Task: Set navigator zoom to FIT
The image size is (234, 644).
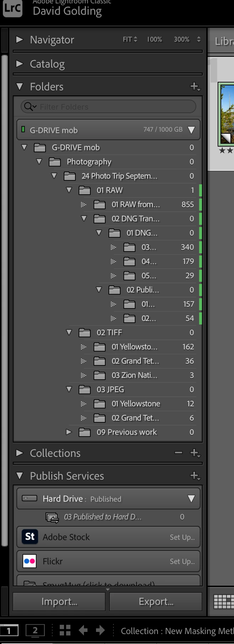Action: (x=127, y=39)
